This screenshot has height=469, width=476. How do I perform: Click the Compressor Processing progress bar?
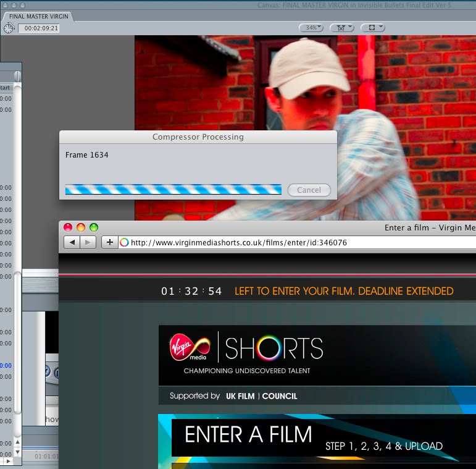click(173, 189)
